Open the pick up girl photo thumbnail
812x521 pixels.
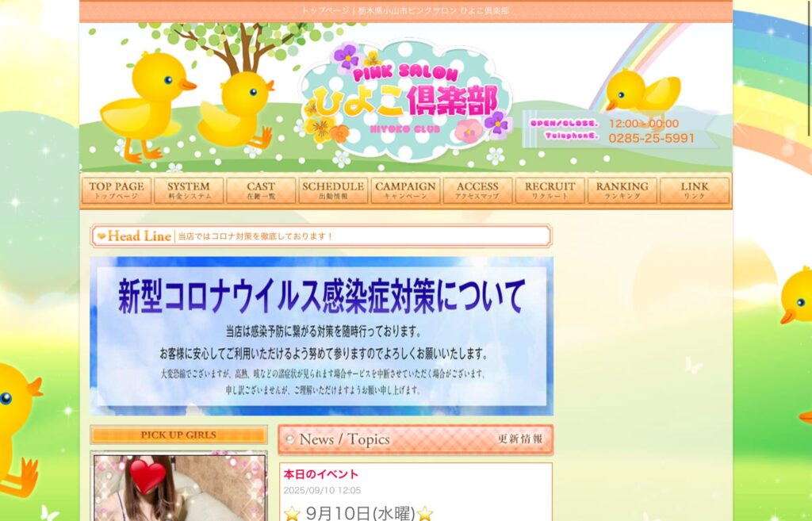coord(179,488)
